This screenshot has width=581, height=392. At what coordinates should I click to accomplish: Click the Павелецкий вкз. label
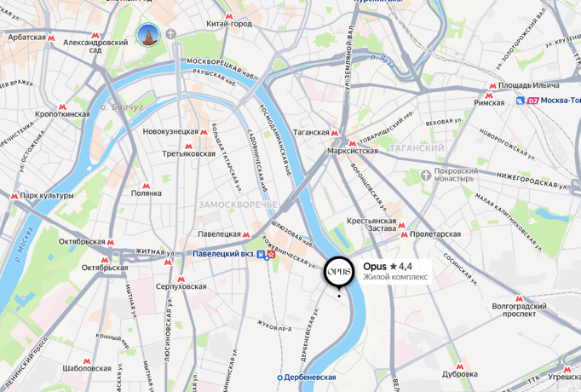click(x=224, y=254)
